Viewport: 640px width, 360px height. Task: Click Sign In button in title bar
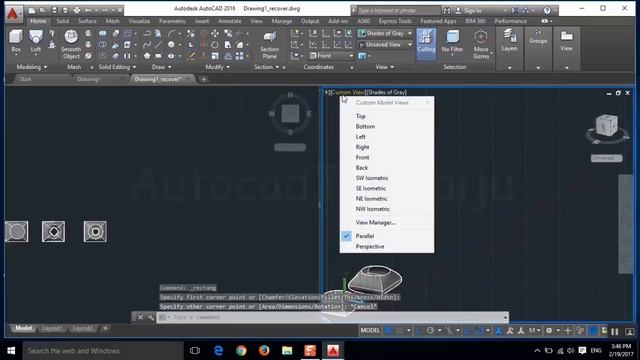tap(472, 10)
